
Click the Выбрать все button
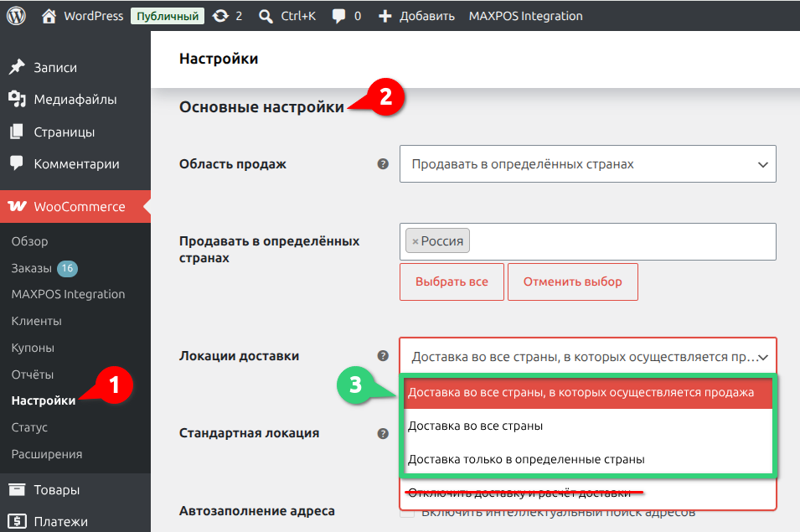(x=452, y=281)
